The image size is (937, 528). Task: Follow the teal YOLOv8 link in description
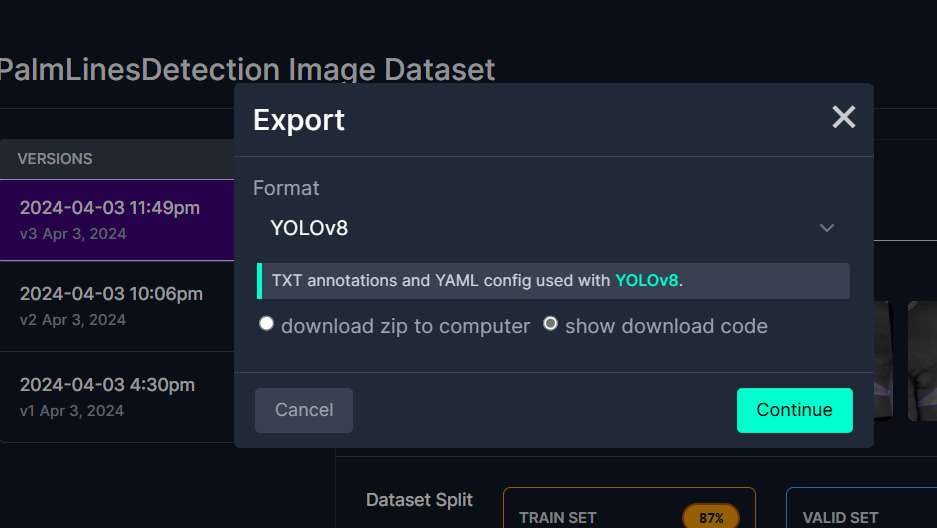point(646,281)
